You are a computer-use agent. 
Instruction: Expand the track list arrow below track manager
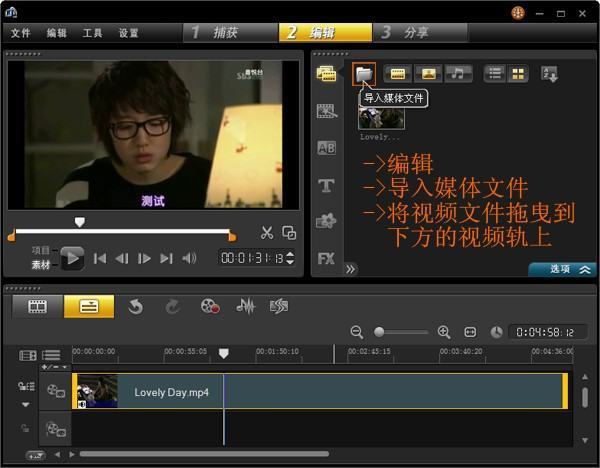click(x=25, y=405)
